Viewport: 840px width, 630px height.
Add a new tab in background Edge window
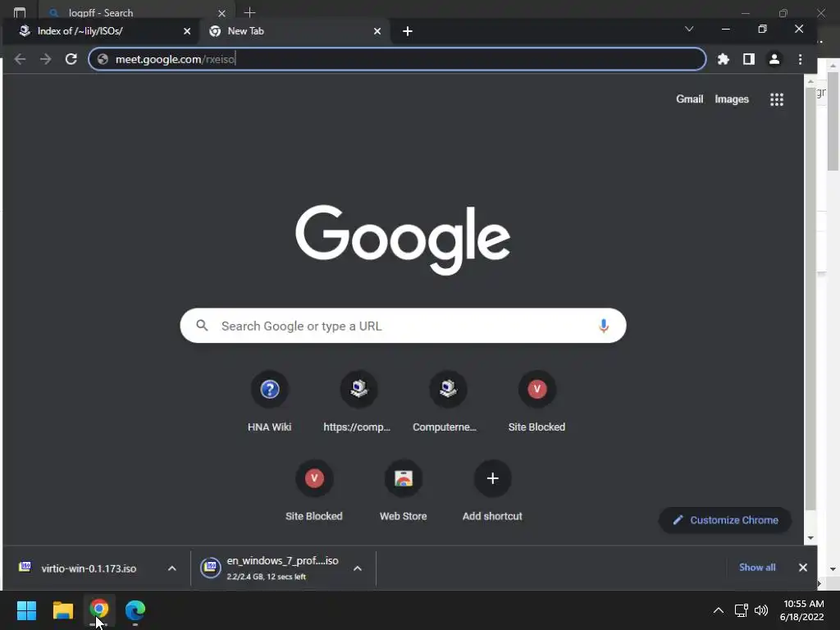coord(249,11)
